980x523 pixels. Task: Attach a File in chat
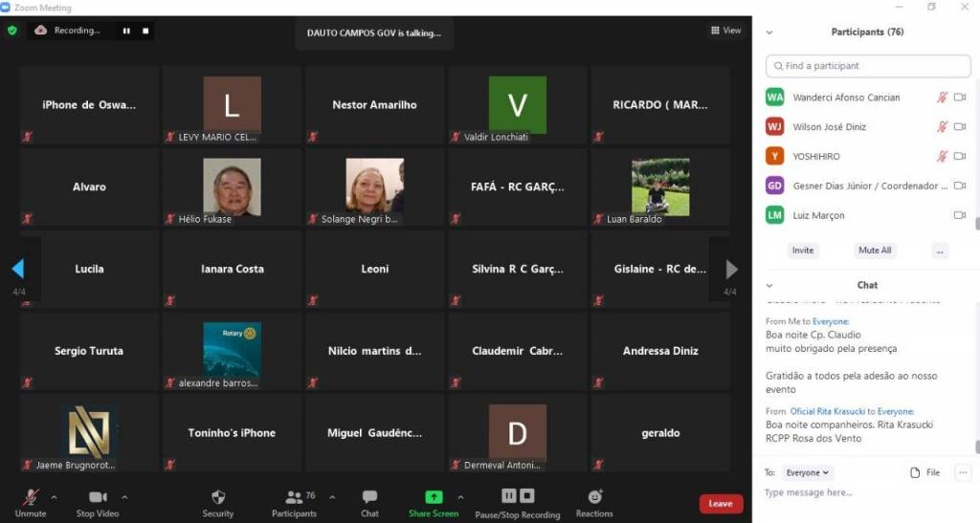click(x=925, y=472)
